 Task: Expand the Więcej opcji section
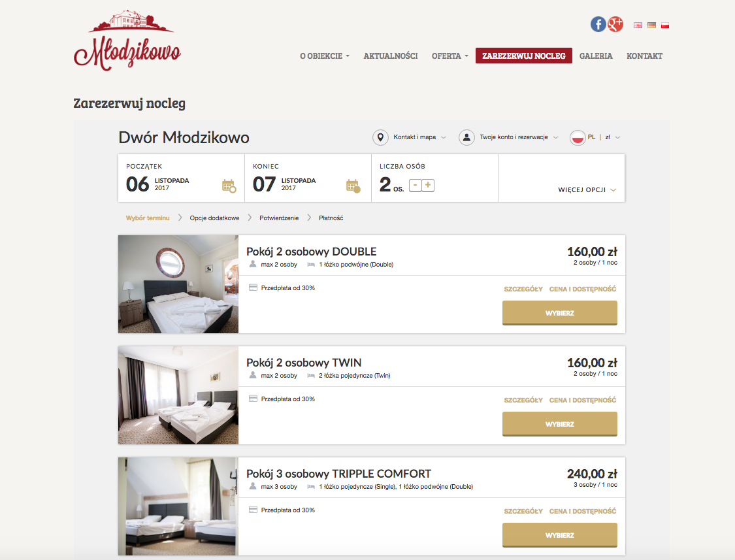pos(587,190)
